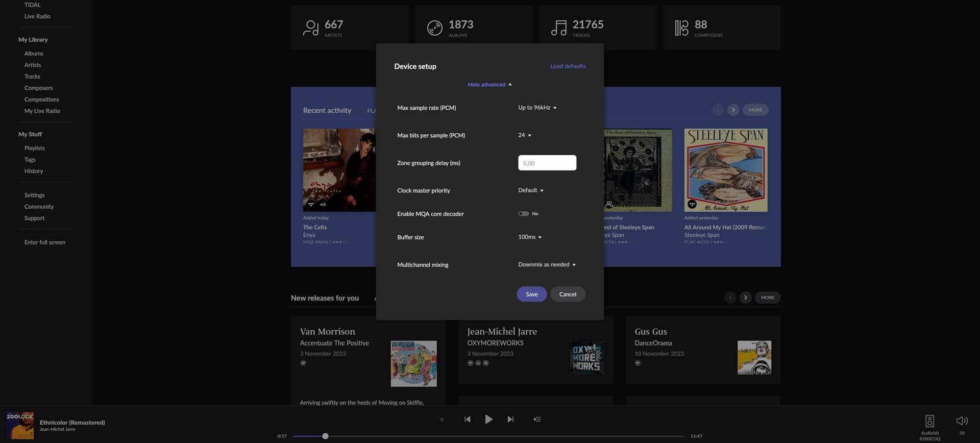Open the volume speaker control
980x443 pixels.
(x=962, y=421)
